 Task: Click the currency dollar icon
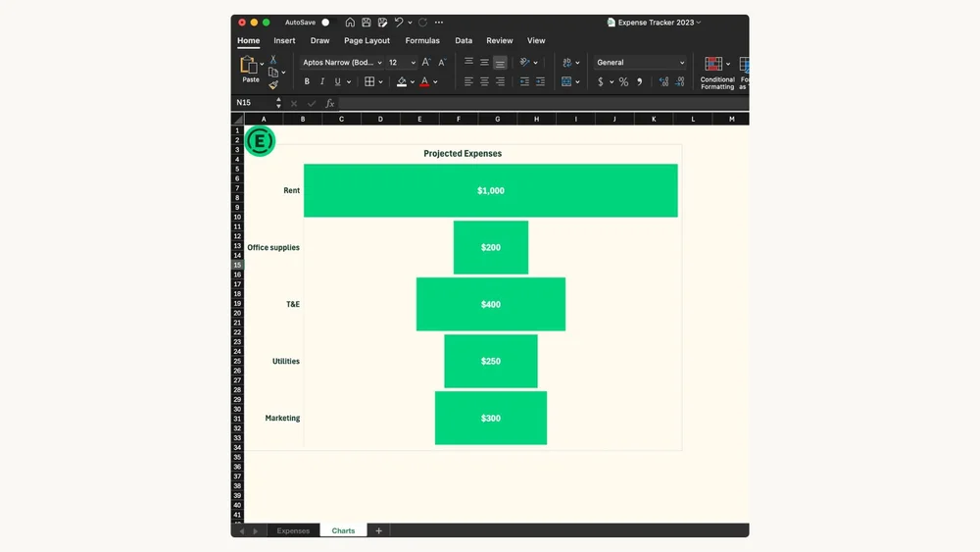point(601,82)
